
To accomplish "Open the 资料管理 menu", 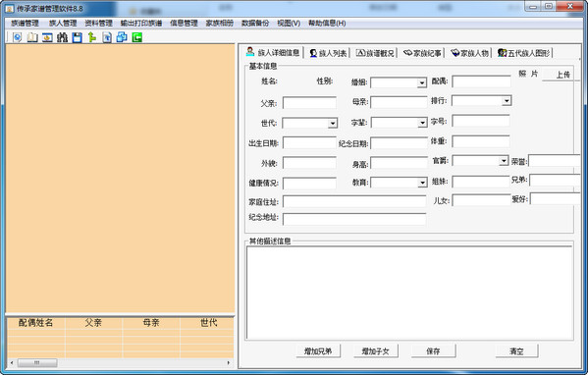I will (x=98, y=24).
